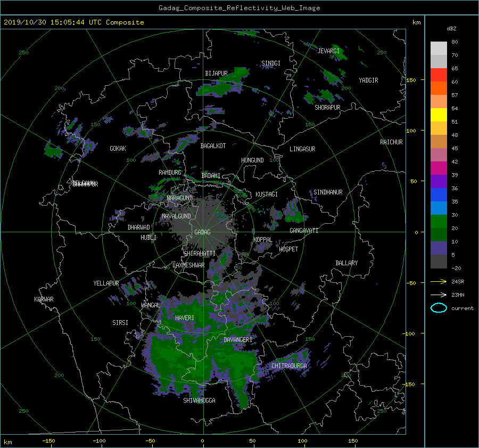Click the BALLARY city label

346,263
